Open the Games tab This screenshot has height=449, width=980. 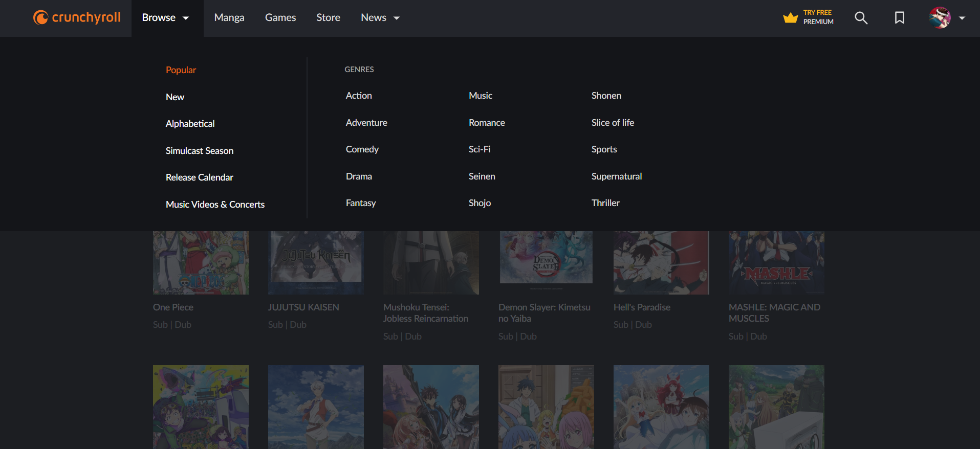click(x=280, y=18)
